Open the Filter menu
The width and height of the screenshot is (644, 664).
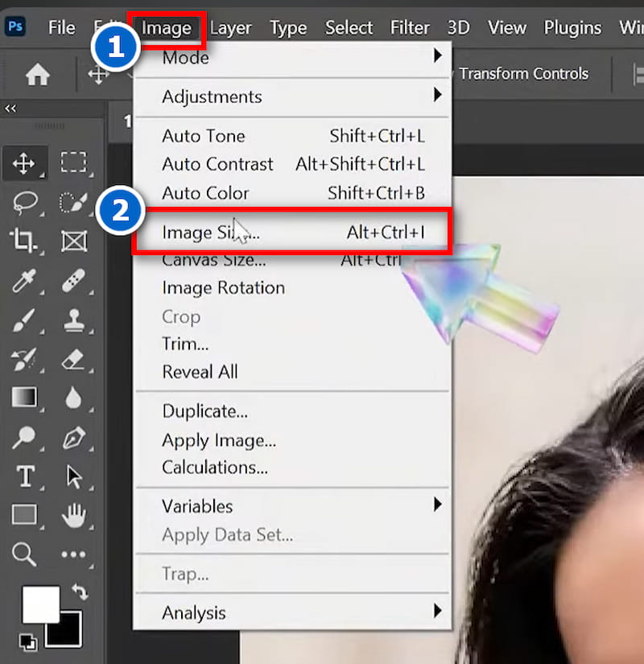click(410, 27)
